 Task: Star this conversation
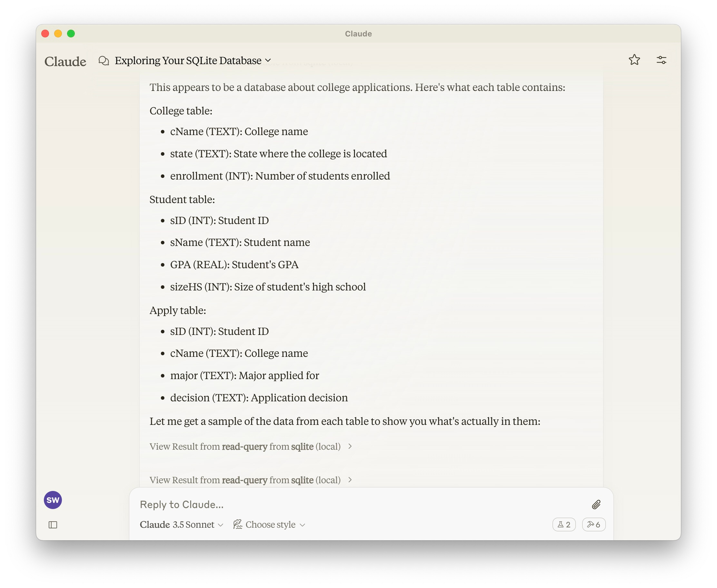634,60
